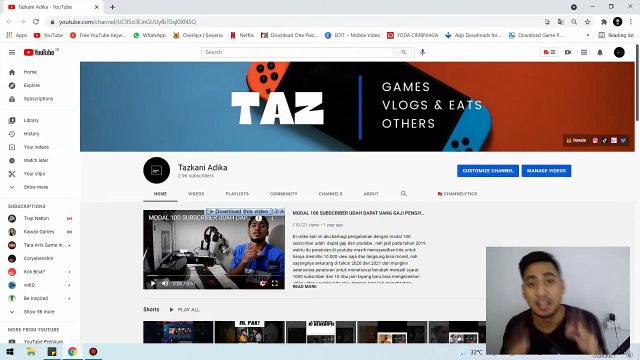640x360 pixels.
Task: Open Windows Start menu
Action: coord(10,352)
